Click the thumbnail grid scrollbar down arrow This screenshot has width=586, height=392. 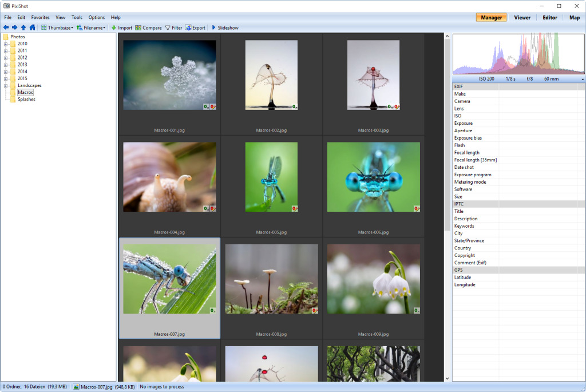447,378
